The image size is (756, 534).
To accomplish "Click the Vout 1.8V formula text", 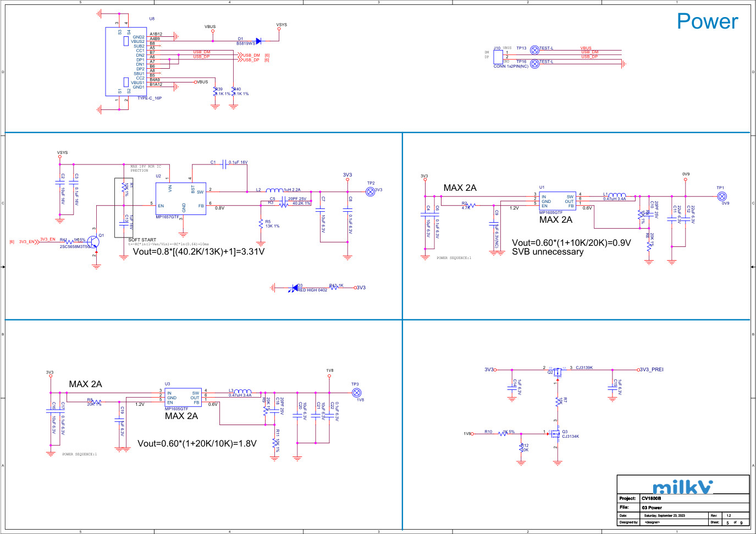I will click(197, 443).
